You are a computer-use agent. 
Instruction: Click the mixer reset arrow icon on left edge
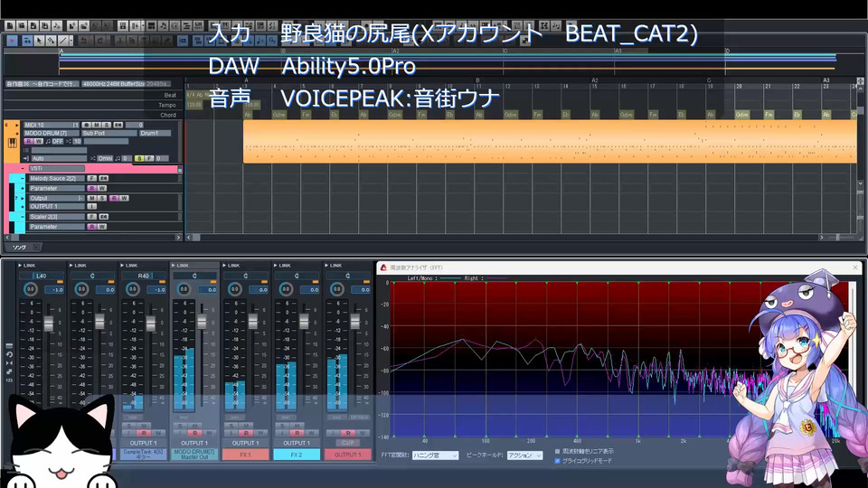pyautogui.click(x=9, y=354)
